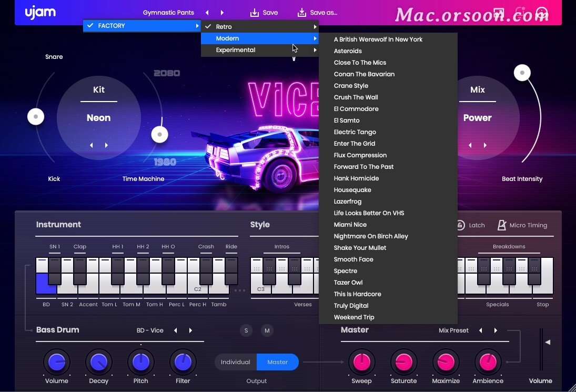Choose Conan The Bavarian preset

(x=388, y=74)
